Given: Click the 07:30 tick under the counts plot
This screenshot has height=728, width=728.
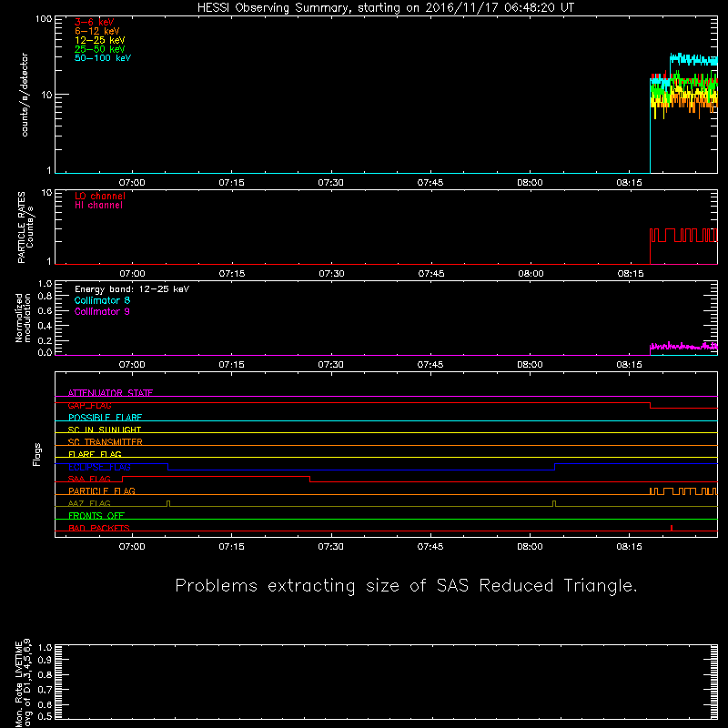Looking at the screenshot, I should (x=330, y=183).
